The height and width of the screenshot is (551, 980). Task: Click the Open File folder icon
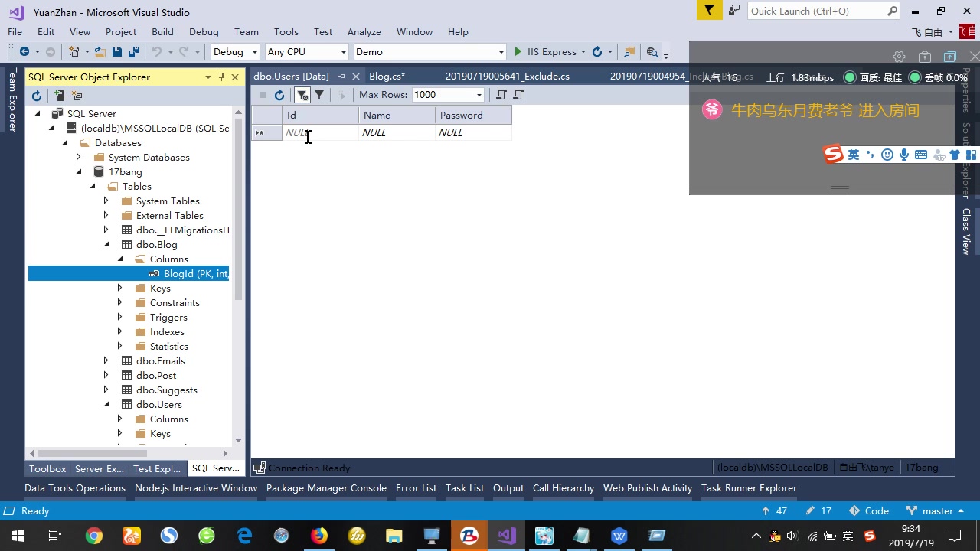100,51
